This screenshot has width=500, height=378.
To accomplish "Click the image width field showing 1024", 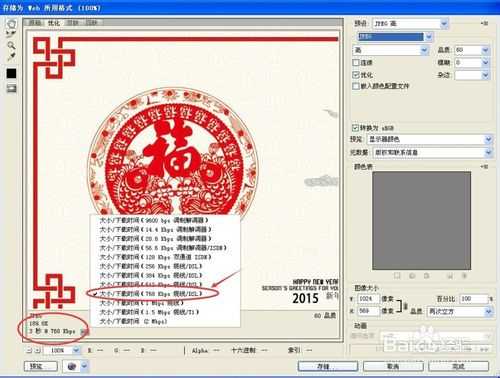I will point(368,299).
